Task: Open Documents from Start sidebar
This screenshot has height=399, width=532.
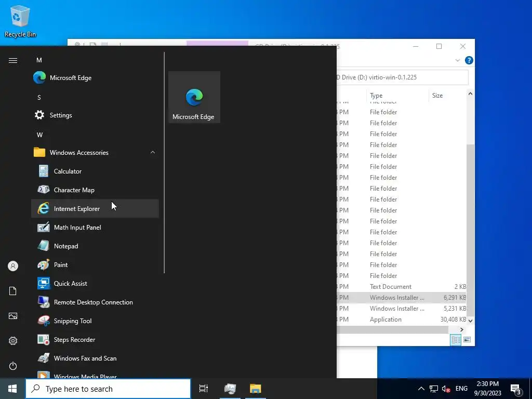Action: coord(13,291)
